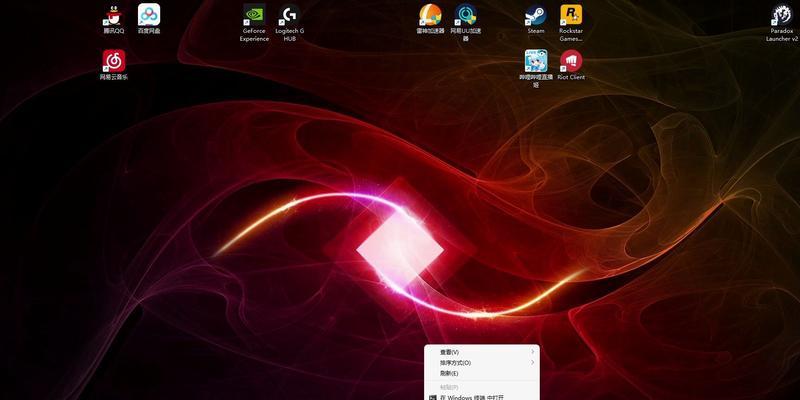
Task: Choose 刷新(E) in the context menu
Action: click(482, 373)
